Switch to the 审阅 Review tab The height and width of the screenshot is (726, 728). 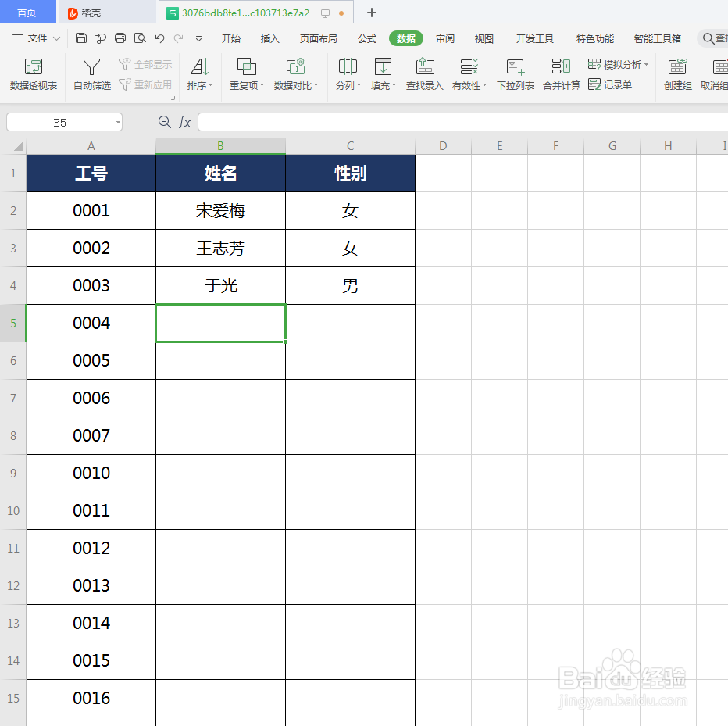point(445,38)
